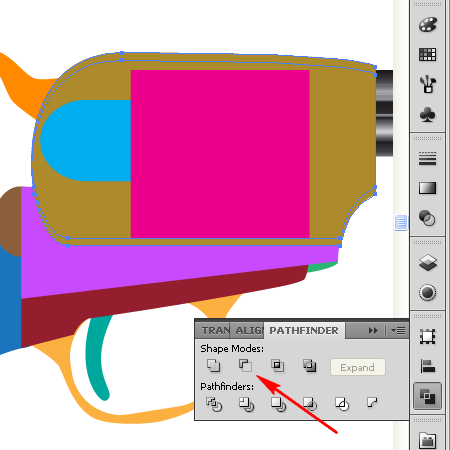Open the Swatches panel grid icon

(428, 54)
